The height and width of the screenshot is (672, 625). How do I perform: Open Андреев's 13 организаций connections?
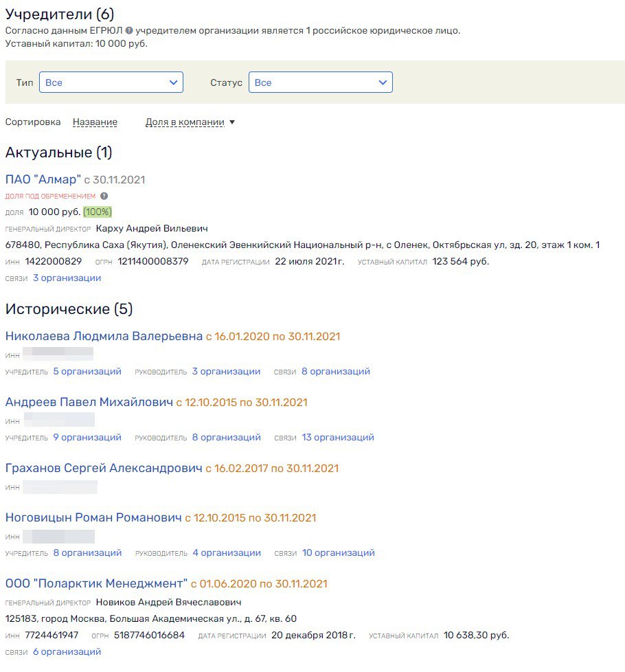pos(338,437)
